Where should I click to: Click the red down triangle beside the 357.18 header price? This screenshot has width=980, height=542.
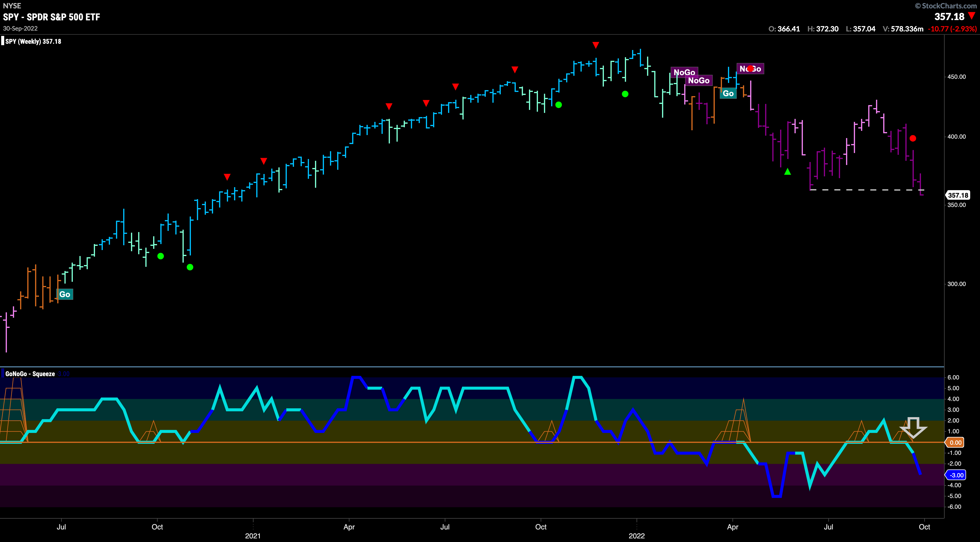point(972,16)
